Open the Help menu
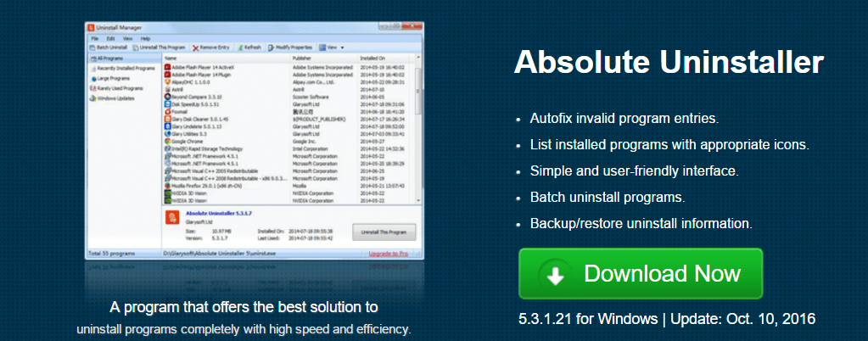The image size is (868, 341). pyautogui.click(x=145, y=39)
